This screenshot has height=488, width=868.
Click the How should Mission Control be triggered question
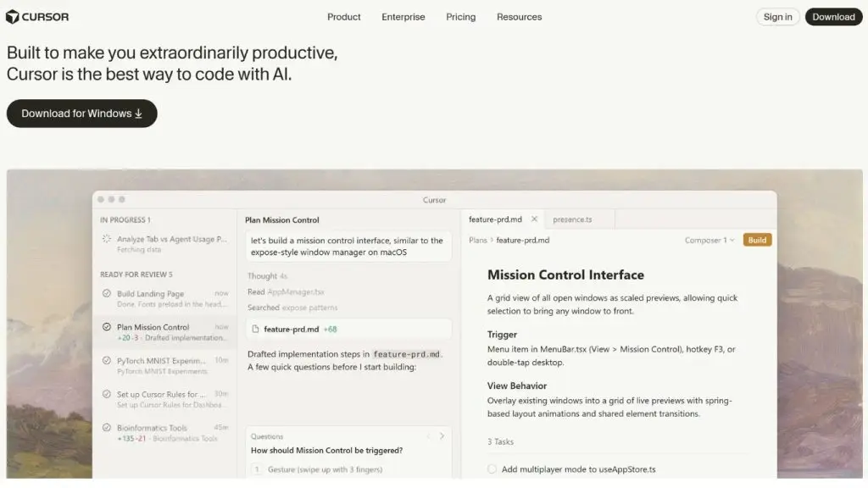(x=326, y=451)
